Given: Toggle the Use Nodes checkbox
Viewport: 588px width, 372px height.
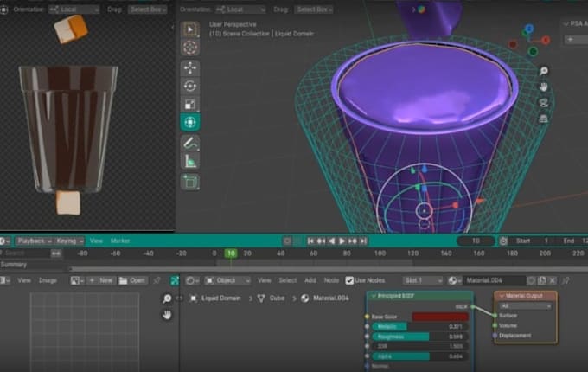Looking at the screenshot, I should pos(349,280).
